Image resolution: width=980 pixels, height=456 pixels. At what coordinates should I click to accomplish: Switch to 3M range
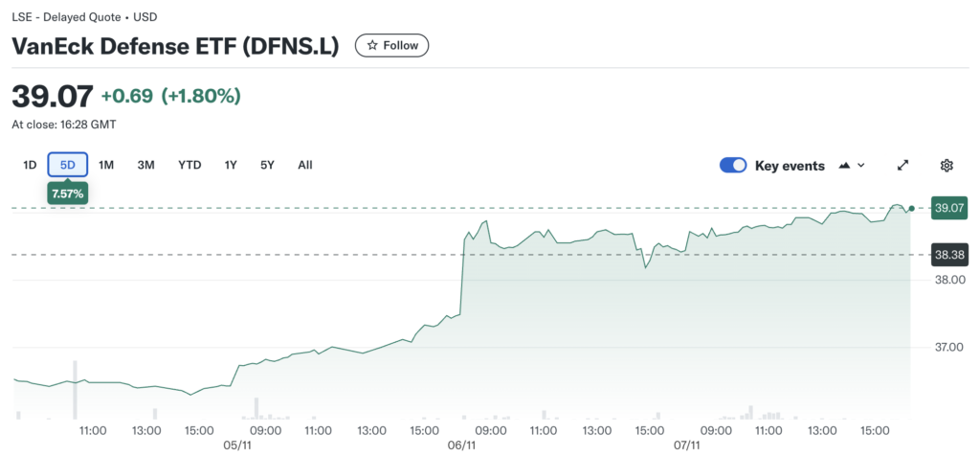(x=145, y=165)
